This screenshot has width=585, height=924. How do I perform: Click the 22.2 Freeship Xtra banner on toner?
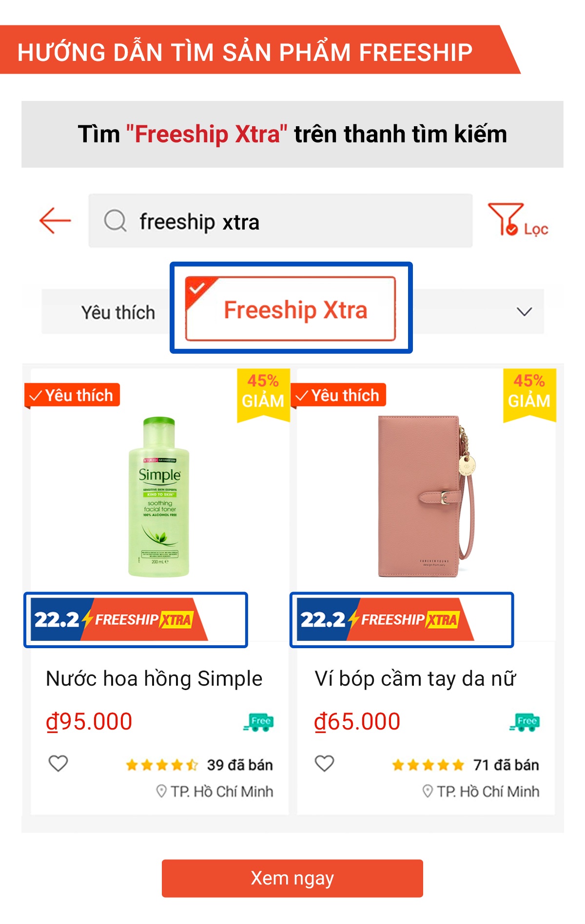pos(119,619)
